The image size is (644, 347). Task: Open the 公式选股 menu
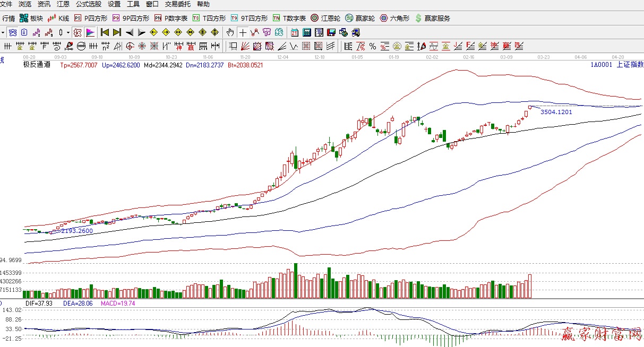(x=88, y=4)
